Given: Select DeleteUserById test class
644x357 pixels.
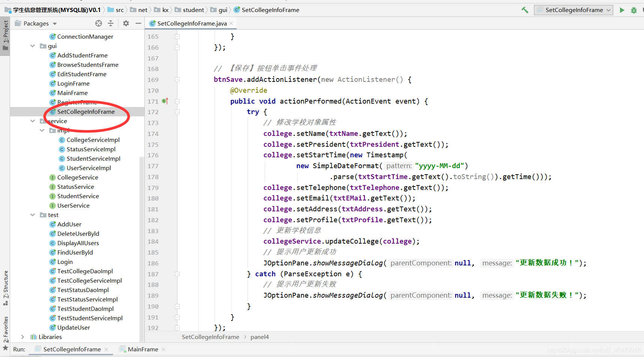Looking at the screenshot, I should pyautogui.click(x=78, y=233).
